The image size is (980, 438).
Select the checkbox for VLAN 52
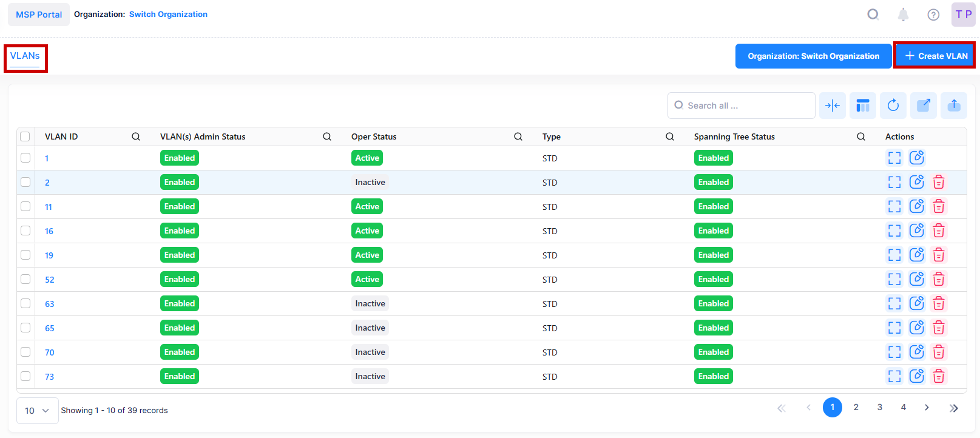(25, 279)
